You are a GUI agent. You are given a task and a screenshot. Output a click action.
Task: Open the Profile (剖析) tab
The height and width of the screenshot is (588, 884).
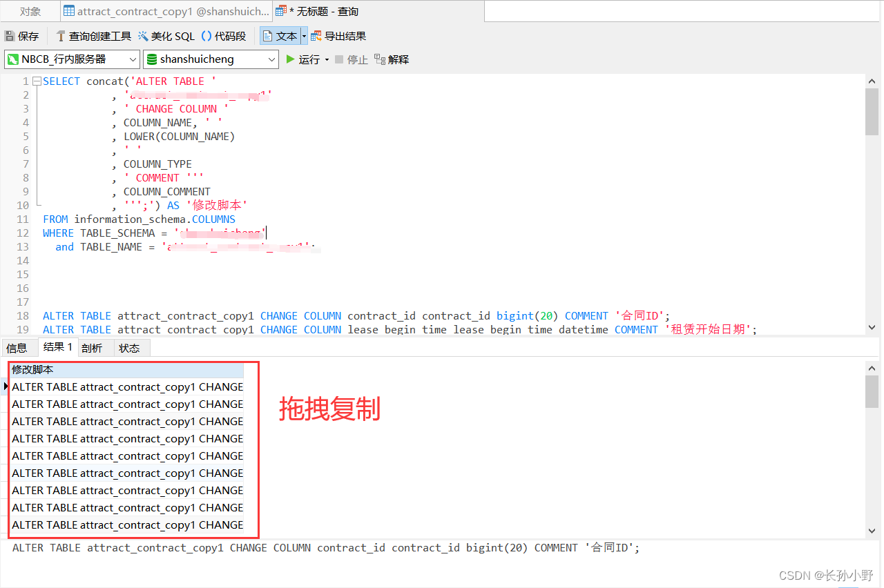point(91,348)
